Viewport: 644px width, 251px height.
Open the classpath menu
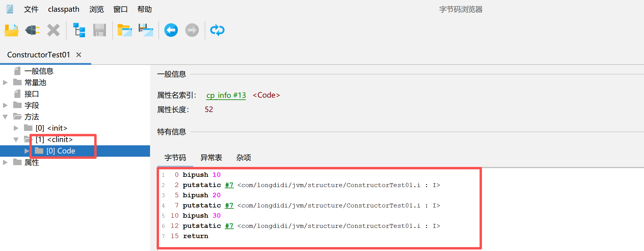tap(64, 9)
